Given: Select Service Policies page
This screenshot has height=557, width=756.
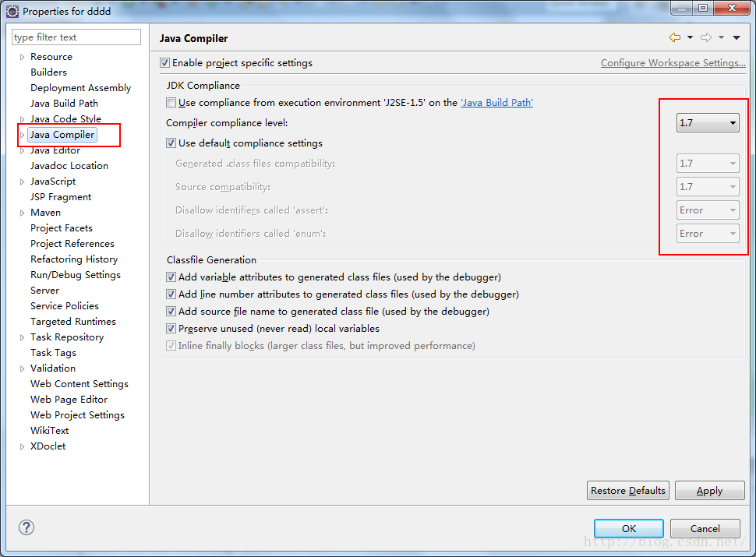Looking at the screenshot, I should tap(65, 306).
